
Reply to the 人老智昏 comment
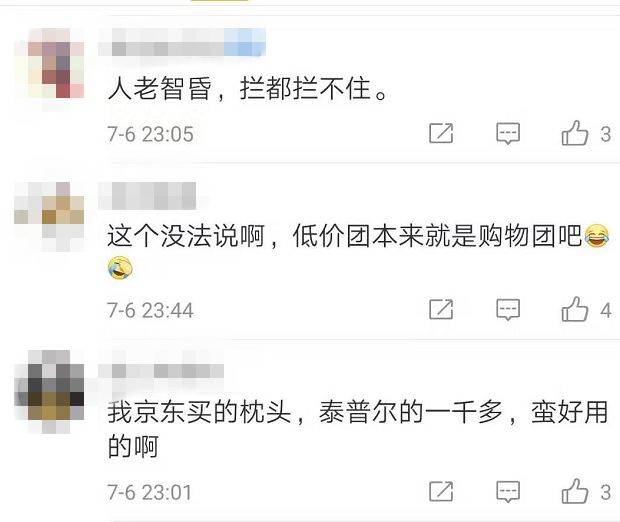(x=508, y=134)
